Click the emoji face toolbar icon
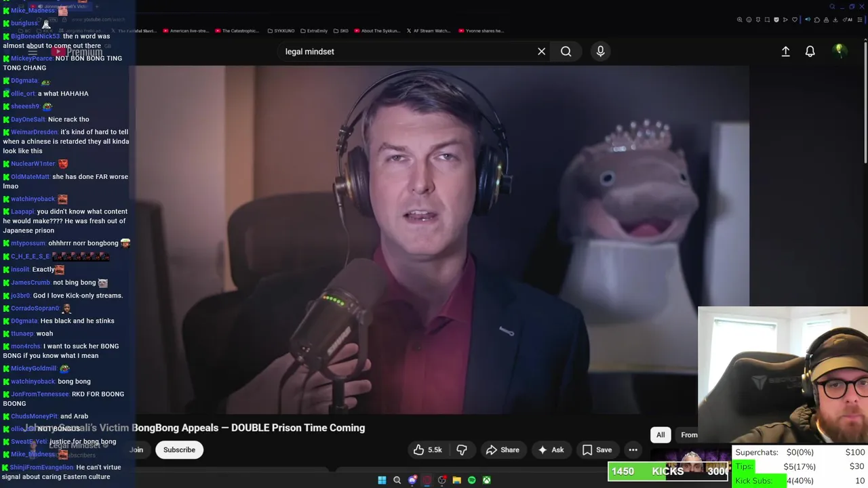The image size is (868, 488). click(x=749, y=20)
